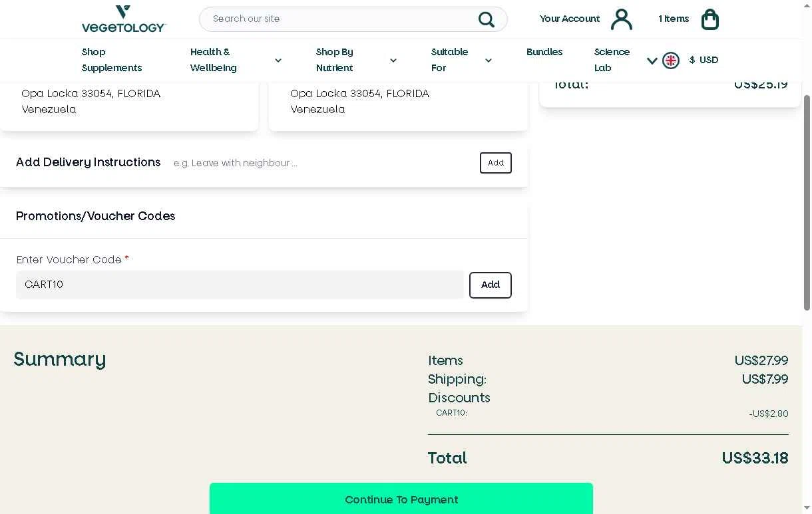Click Continue To Payment button
The width and height of the screenshot is (812, 514).
pos(401,499)
